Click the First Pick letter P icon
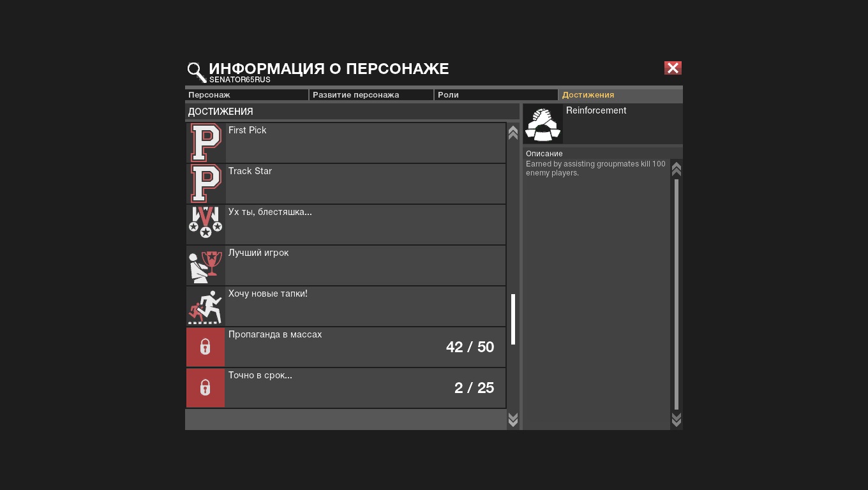 [x=206, y=143]
